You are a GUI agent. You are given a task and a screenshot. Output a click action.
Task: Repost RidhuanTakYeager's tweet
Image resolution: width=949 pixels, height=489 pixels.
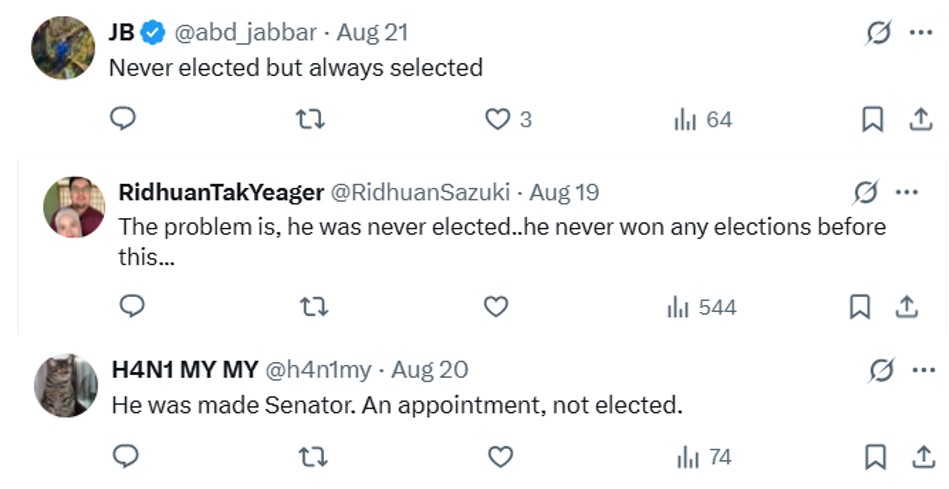pyautogui.click(x=314, y=307)
